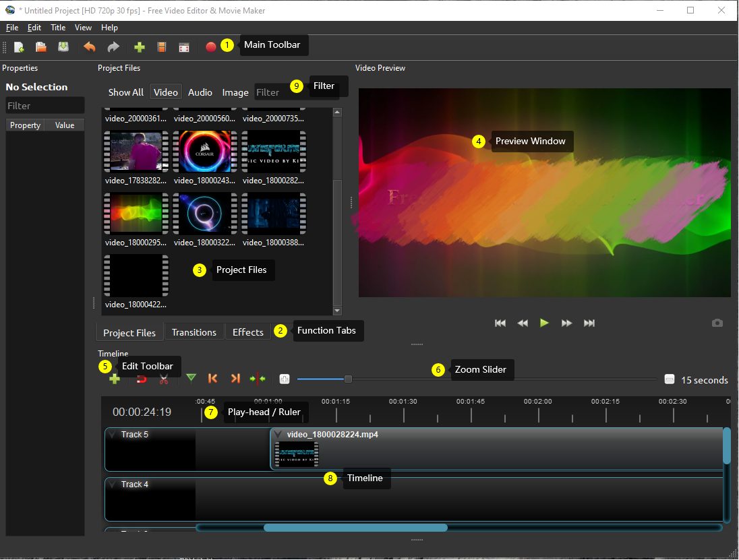Open the Title menu
Image resolution: width=739 pixels, height=560 pixels.
(58, 28)
